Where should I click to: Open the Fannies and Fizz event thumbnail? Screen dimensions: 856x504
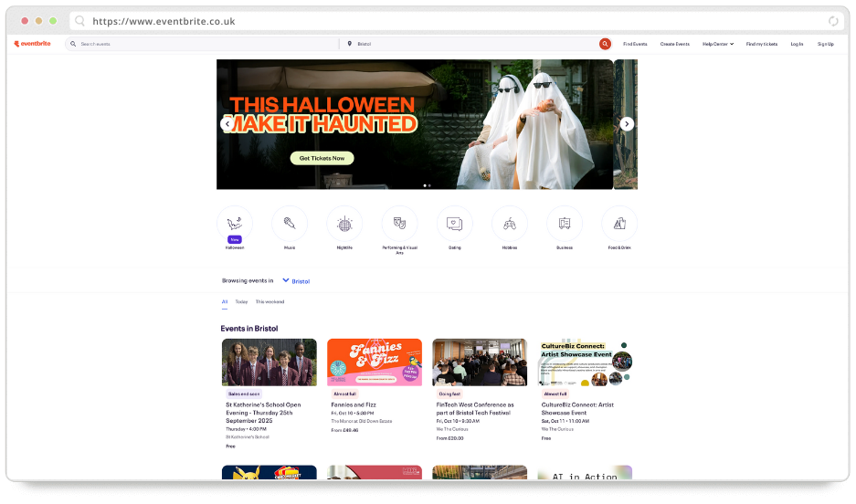[x=375, y=362]
